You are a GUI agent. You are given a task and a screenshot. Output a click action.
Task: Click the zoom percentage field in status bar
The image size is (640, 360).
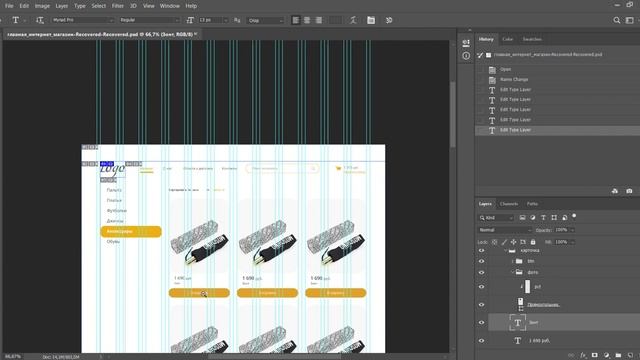[x=13, y=357]
